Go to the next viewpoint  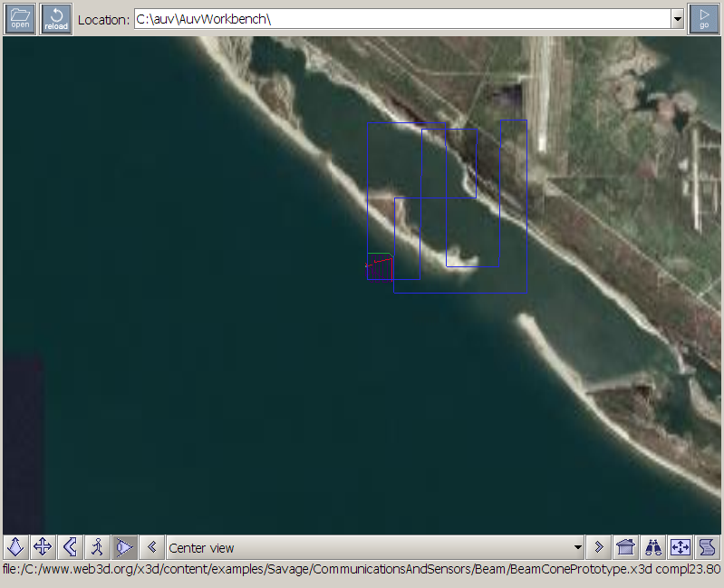598,547
